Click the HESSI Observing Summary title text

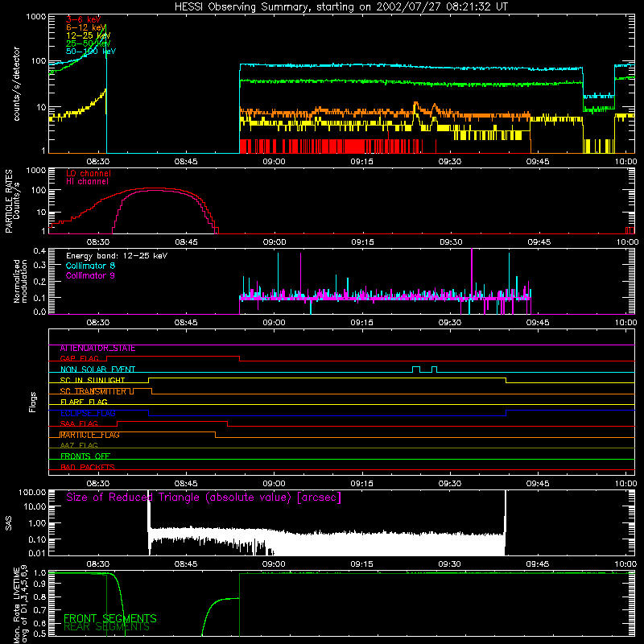coord(341,7)
